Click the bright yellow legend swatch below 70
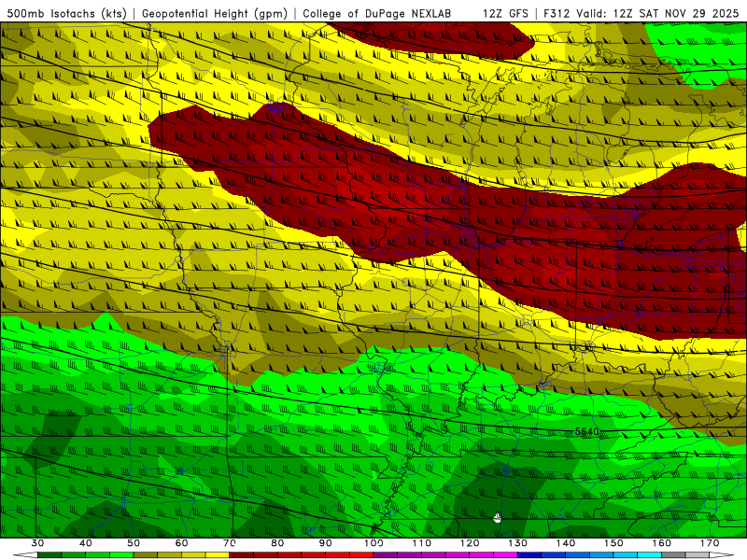Viewport: 747px width, 560px height. tap(218, 555)
